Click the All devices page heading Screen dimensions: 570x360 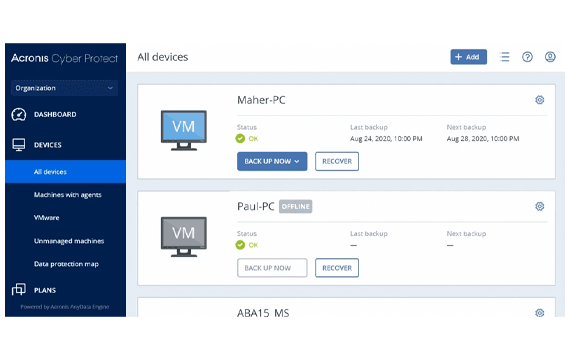click(162, 57)
